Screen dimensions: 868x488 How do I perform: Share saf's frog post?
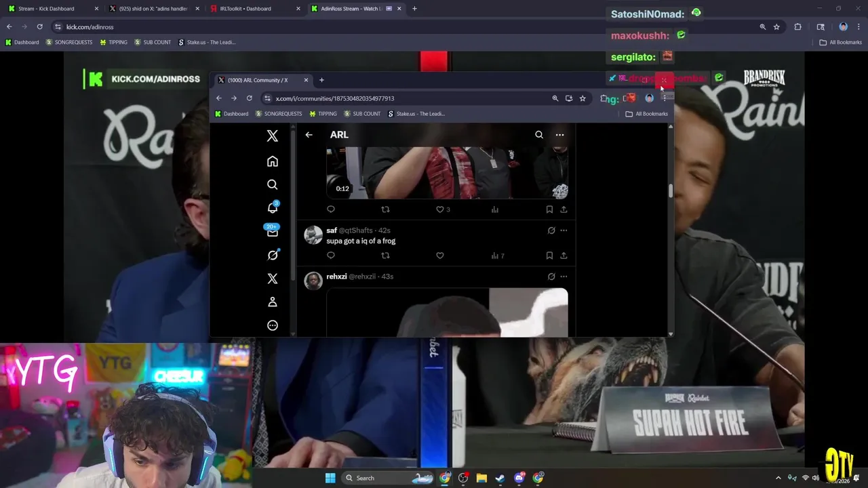pyautogui.click(x=564, y=256)
